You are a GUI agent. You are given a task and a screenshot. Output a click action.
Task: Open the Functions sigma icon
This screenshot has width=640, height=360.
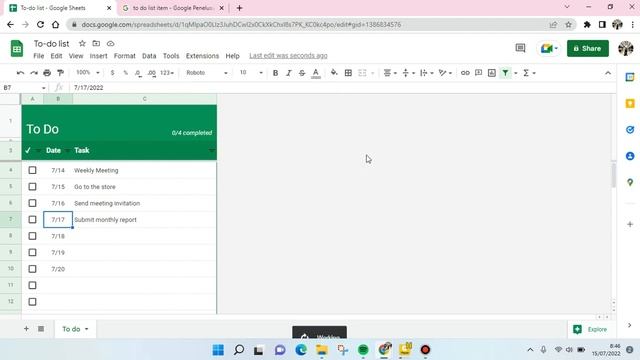(526, 73)
